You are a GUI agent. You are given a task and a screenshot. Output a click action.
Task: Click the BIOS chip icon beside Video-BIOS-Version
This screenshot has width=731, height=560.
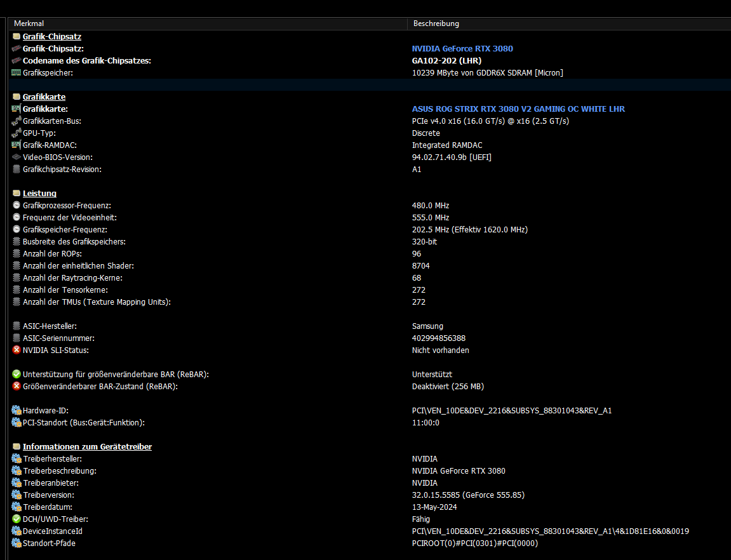coord(17,157)
